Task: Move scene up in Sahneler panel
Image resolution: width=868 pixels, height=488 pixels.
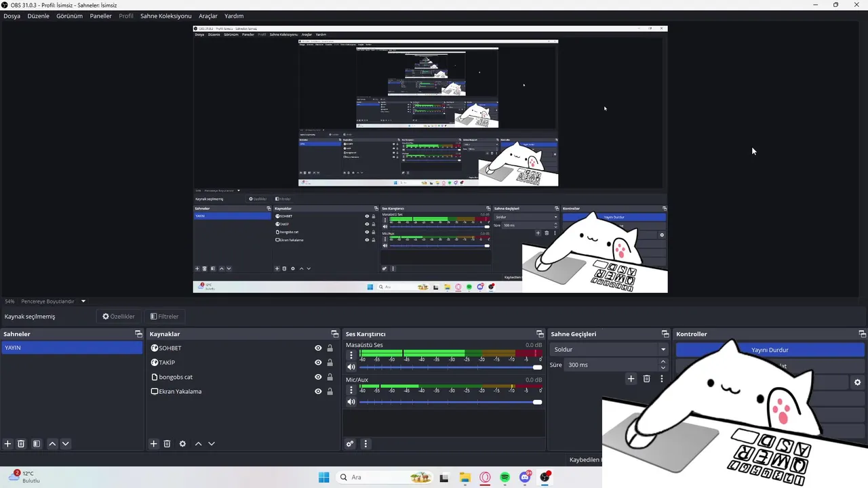Action: [x=52, y=444]
